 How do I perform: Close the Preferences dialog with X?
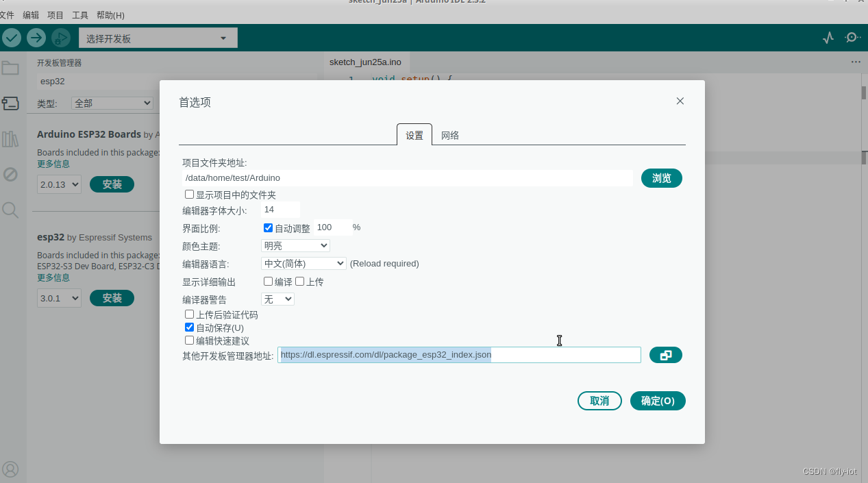coord(680,101)
